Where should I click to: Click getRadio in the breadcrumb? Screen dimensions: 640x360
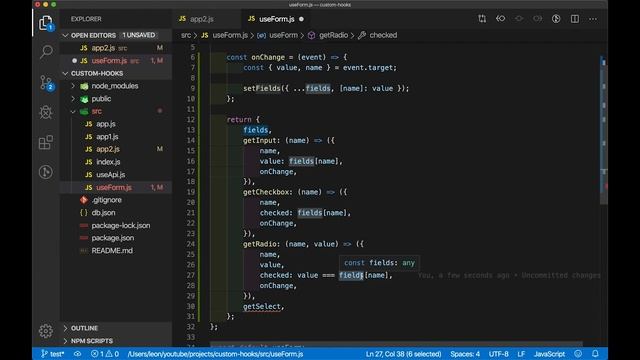tap(333, 35)
